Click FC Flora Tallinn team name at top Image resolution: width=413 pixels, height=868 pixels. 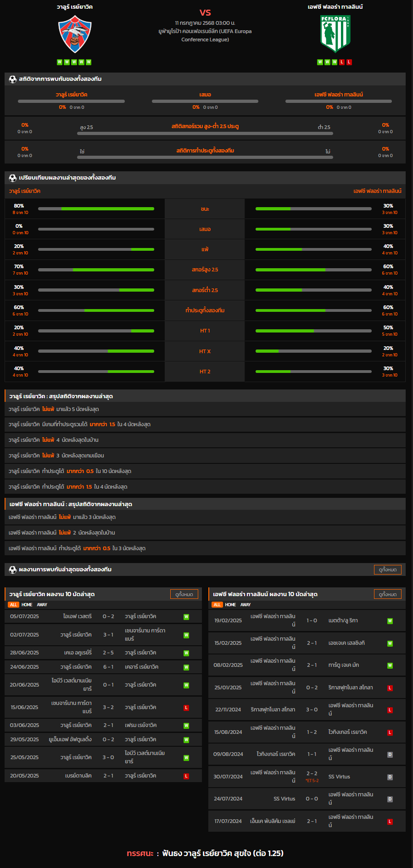pos(335,7)
